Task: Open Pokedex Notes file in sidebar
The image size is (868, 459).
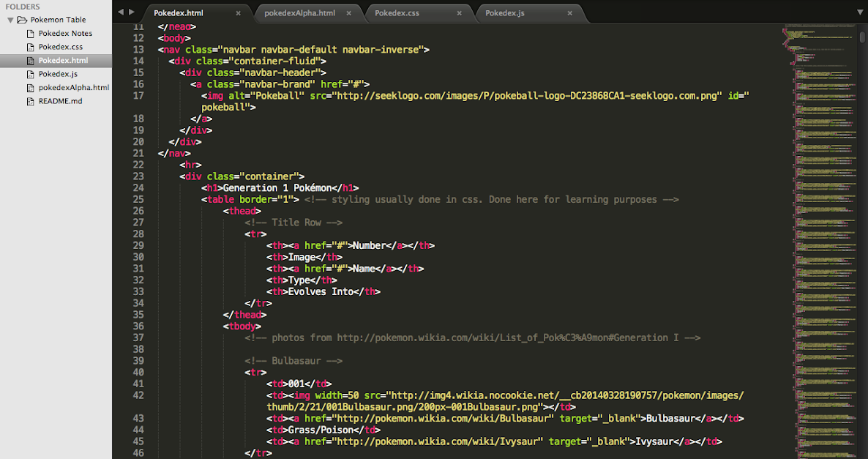Action: point(65,33)
